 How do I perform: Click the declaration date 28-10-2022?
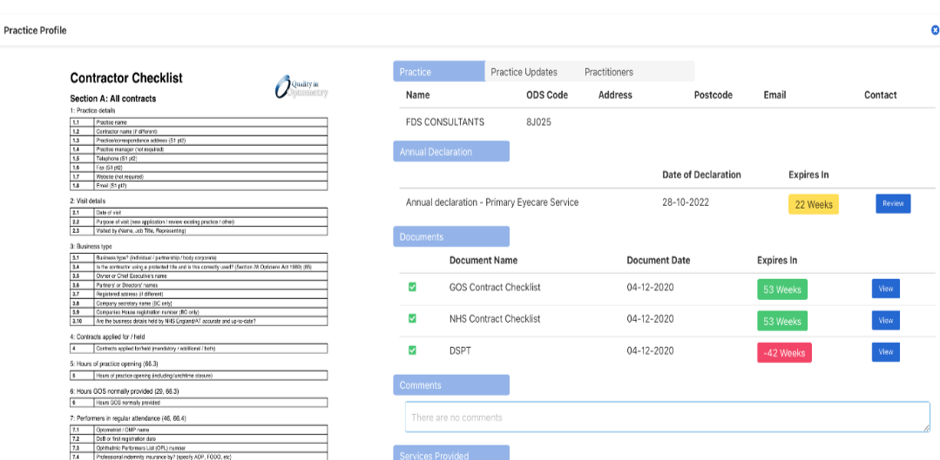tap(686, 202)
